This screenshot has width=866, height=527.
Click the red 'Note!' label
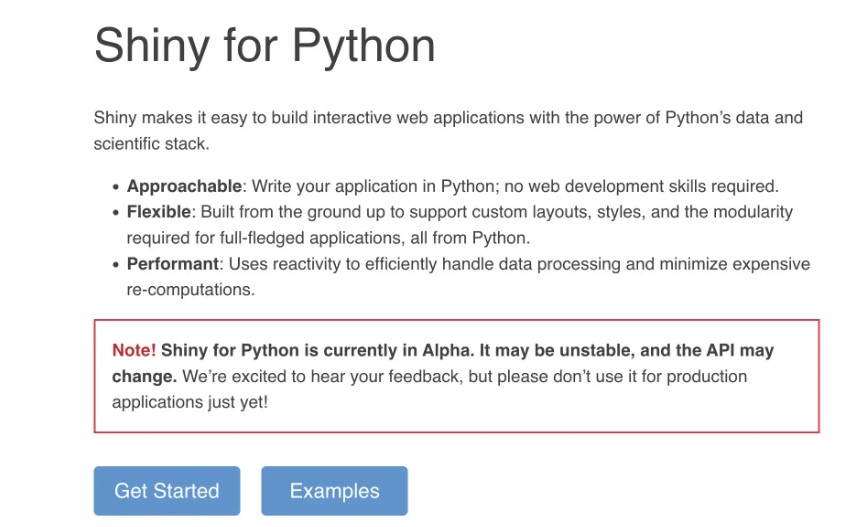134,350
